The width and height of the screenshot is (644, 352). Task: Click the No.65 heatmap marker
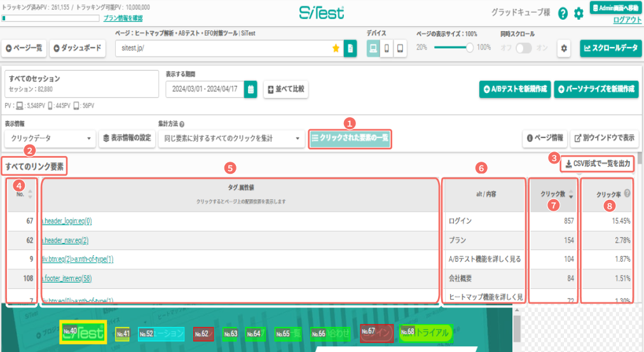coord(288,334)
